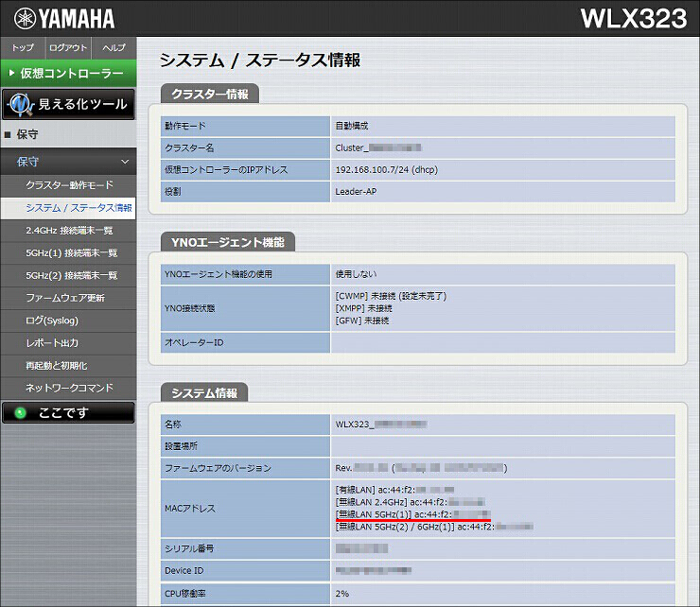700x607 pixels.
Task: Click the WLX323 model name in header
Action: pos(634,19)
